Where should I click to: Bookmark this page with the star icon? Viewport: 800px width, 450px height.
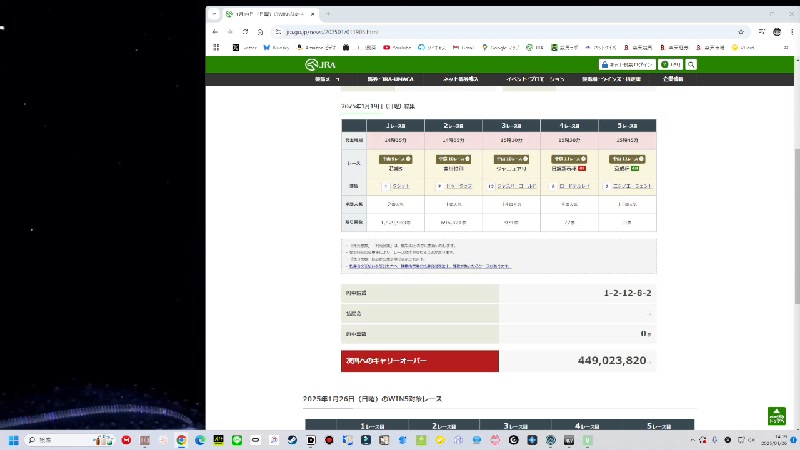[741, 31]
